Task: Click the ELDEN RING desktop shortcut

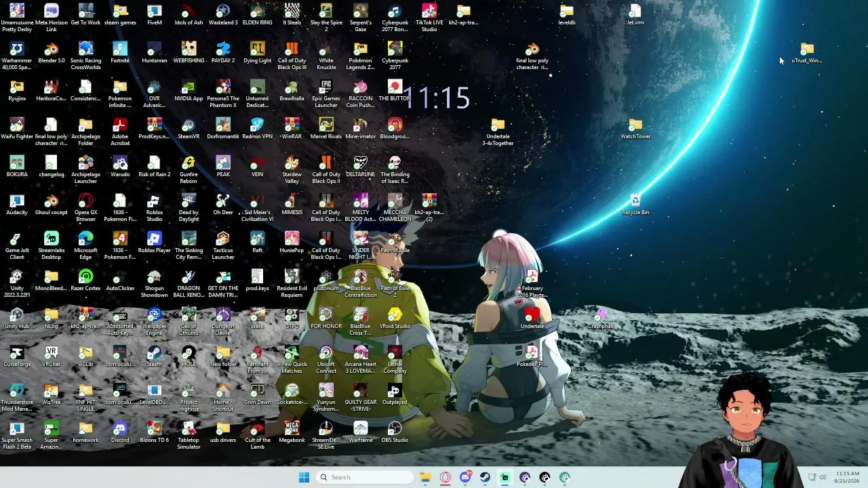Action: coord(257,15)
